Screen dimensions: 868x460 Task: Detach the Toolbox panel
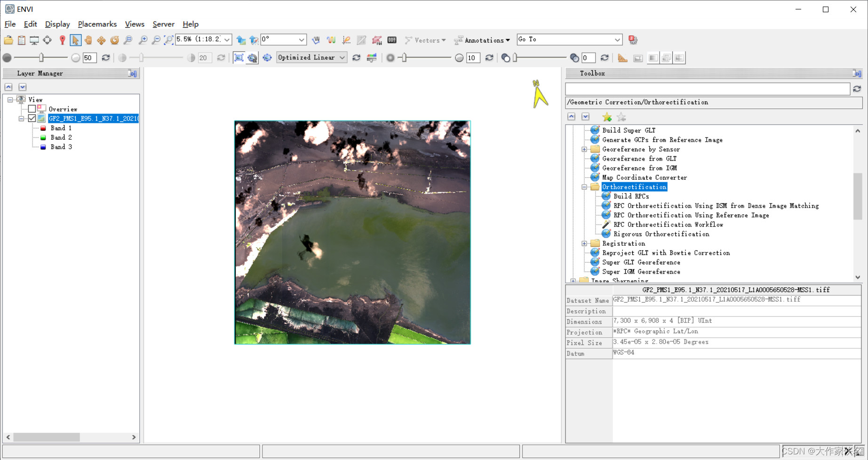(x=857, y=73)
